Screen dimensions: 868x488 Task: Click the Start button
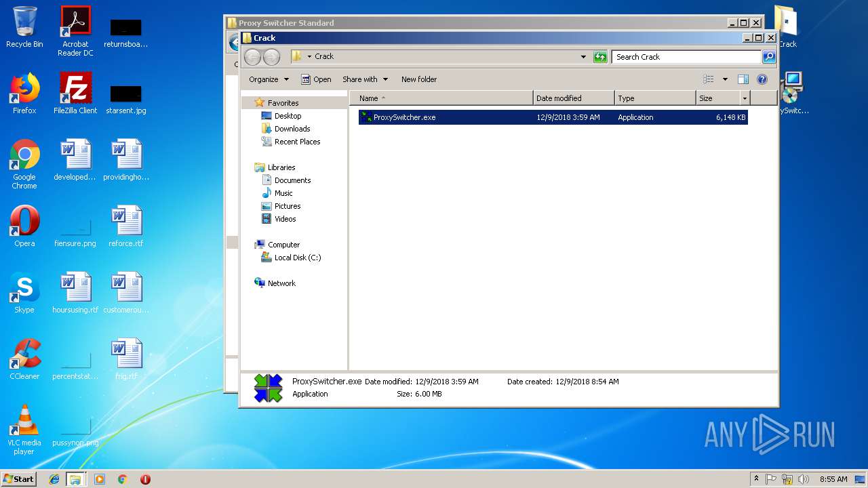pos(18,479)
